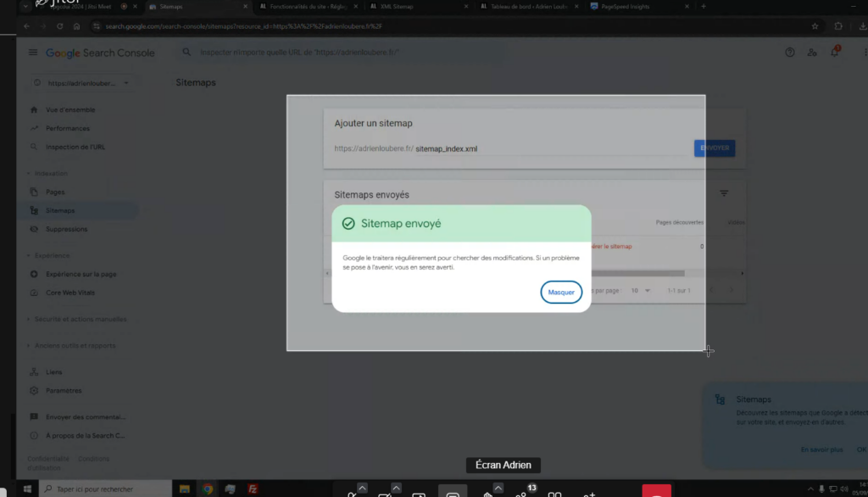Open Performances report in sidebar
The width and height of the screenshot is (868, 497).
(67, 128)
